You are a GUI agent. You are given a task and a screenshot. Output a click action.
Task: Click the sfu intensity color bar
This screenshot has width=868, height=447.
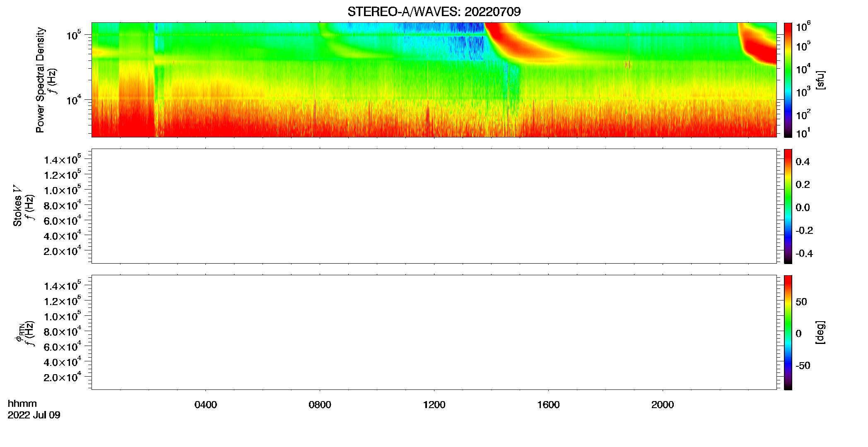tap(788, 80)
